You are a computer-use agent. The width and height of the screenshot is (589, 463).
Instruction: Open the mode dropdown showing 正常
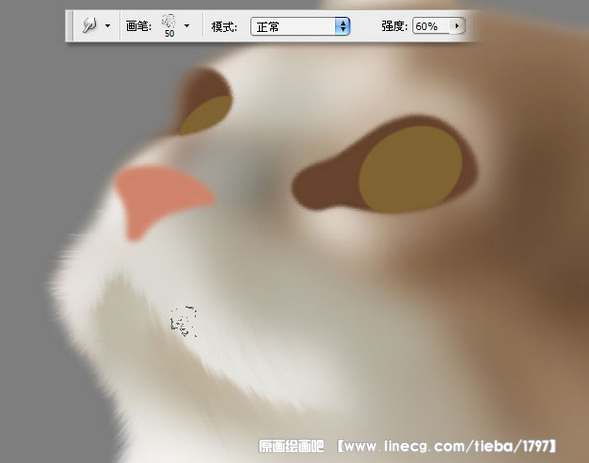tap(300, 26)
